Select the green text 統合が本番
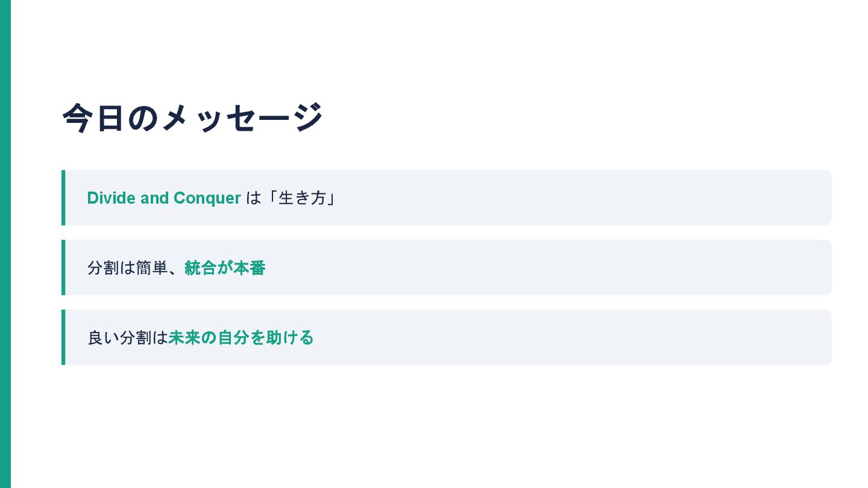 coord(224,268)
